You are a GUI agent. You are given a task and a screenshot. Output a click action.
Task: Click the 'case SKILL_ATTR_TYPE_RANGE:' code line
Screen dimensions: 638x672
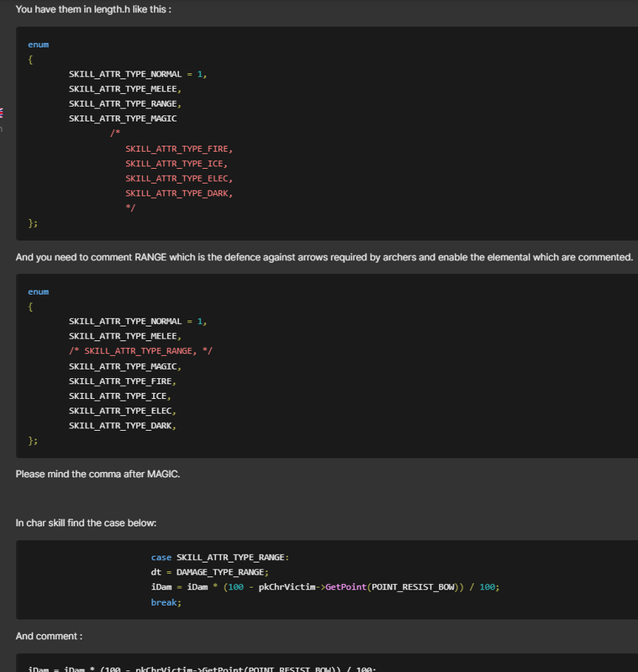coord(220,558)
